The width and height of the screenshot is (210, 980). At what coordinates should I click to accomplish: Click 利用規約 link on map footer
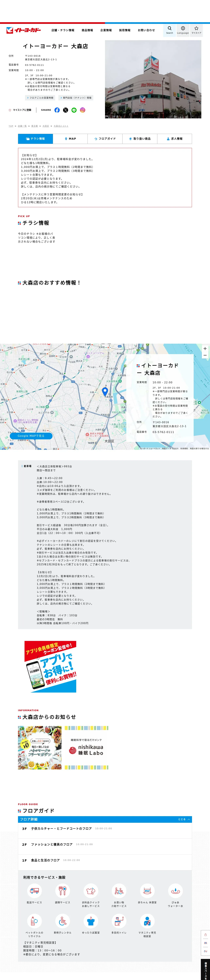[x=184, y=449]
